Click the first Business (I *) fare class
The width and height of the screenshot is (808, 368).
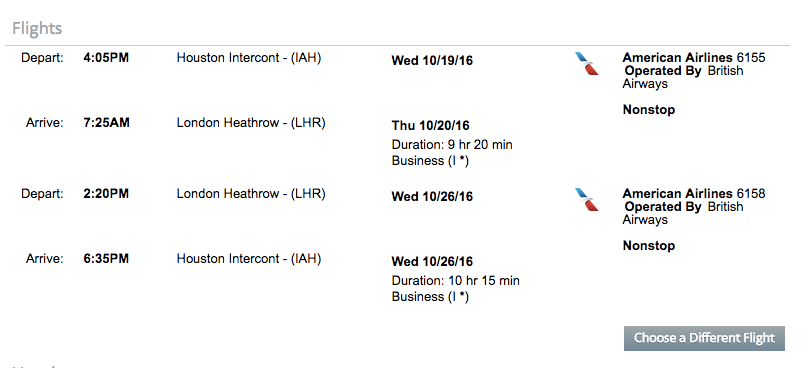pos(430,161)
